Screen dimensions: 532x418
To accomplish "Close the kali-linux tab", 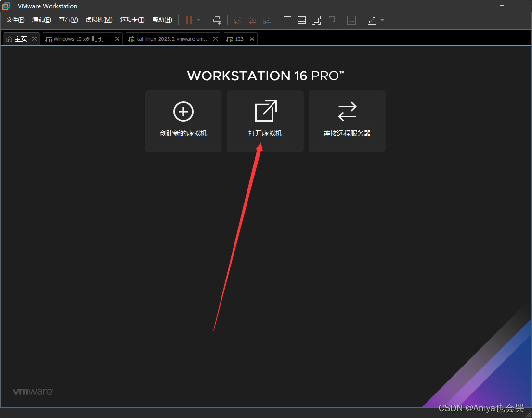I will coord(215,38).
